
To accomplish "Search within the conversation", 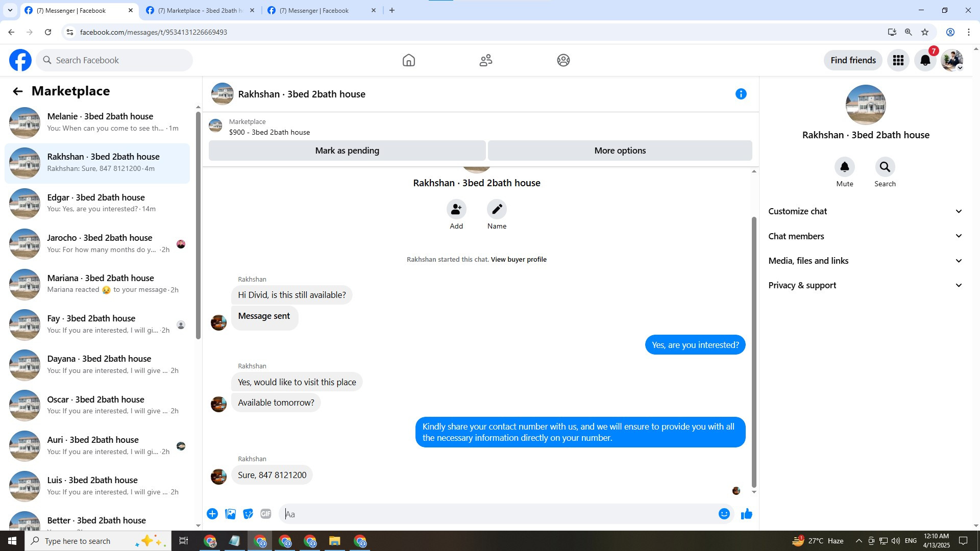I will pyautogui.click(x=885, y=167).
